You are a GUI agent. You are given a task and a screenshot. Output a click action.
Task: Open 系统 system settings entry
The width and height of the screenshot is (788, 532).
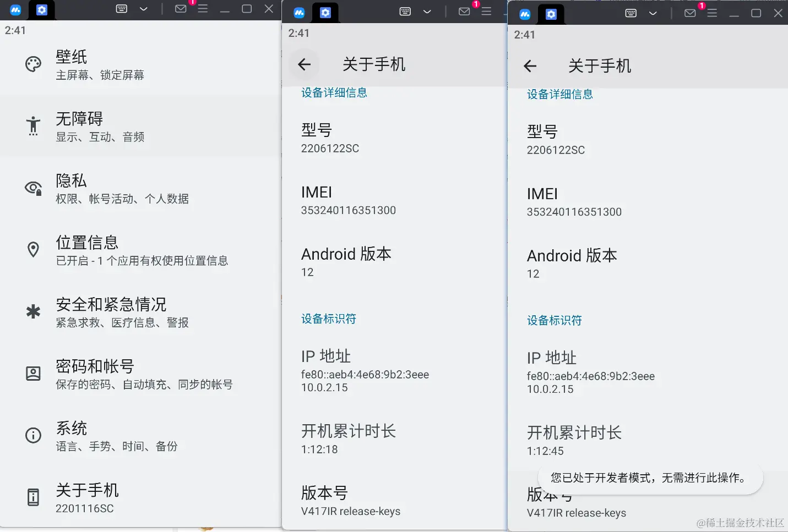point(140,436)
